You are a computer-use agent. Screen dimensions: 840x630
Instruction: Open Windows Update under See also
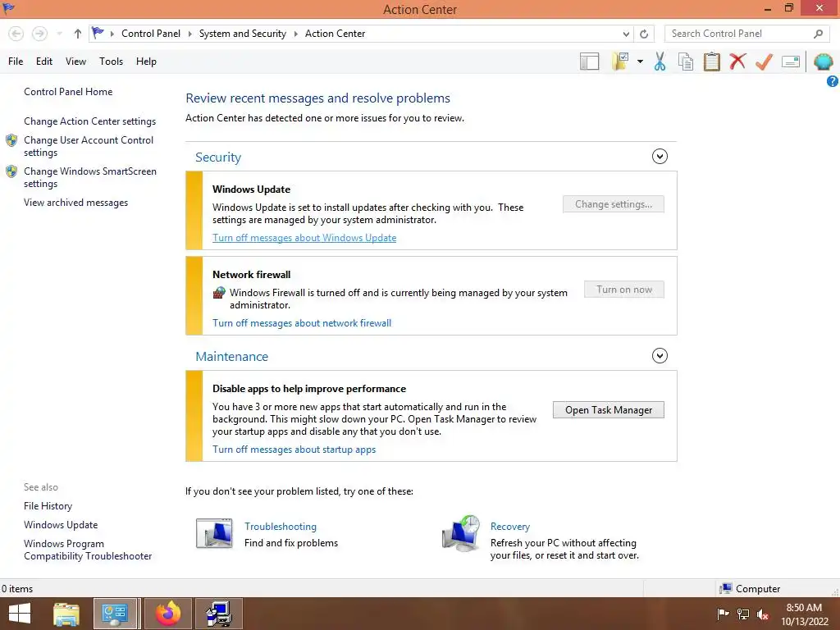click(61, 525)
